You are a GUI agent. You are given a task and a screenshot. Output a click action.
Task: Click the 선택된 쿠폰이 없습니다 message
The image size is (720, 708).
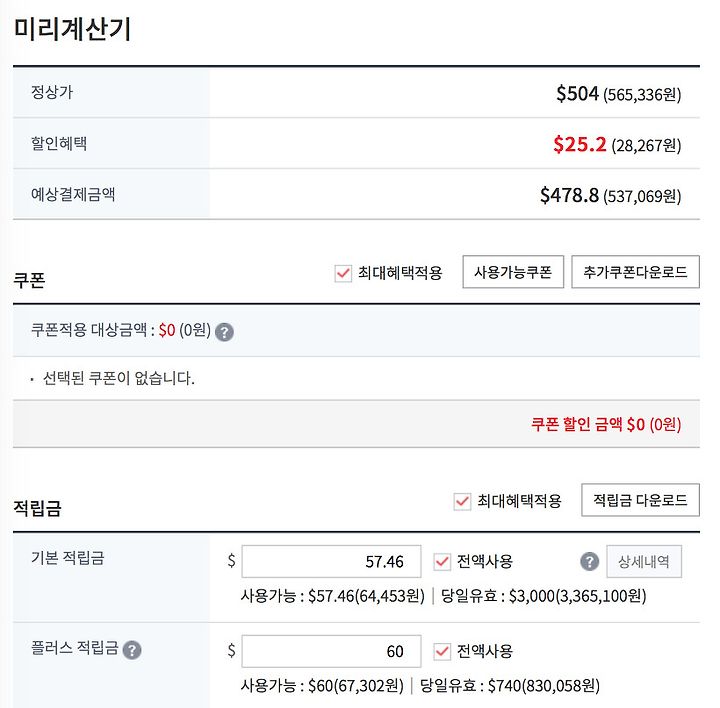[x=118, y=378]
